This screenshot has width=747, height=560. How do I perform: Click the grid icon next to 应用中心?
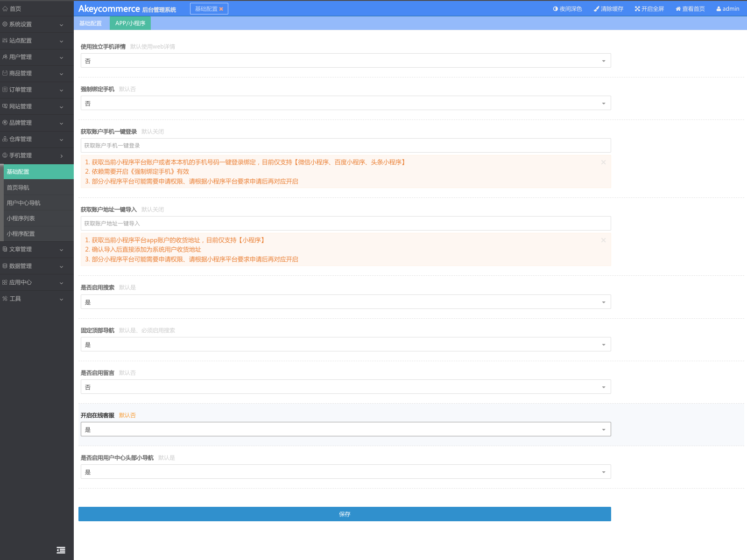click(5, 282)
